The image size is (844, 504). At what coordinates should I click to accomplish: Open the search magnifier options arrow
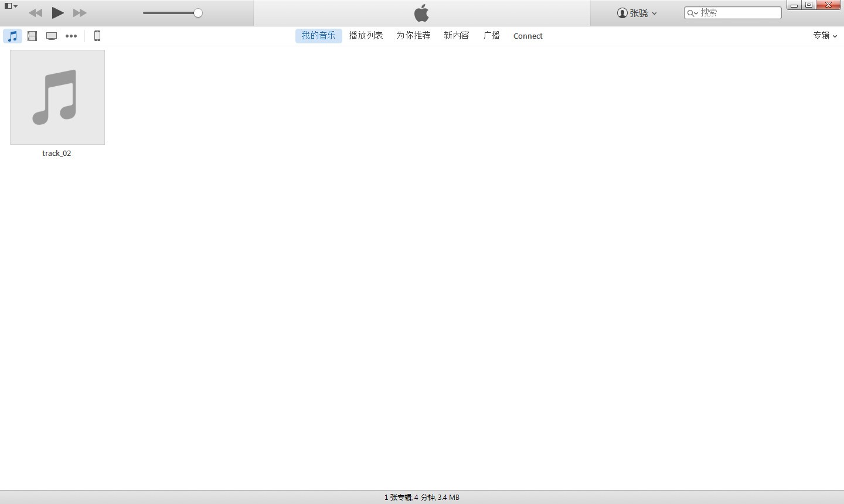[692, 13]
